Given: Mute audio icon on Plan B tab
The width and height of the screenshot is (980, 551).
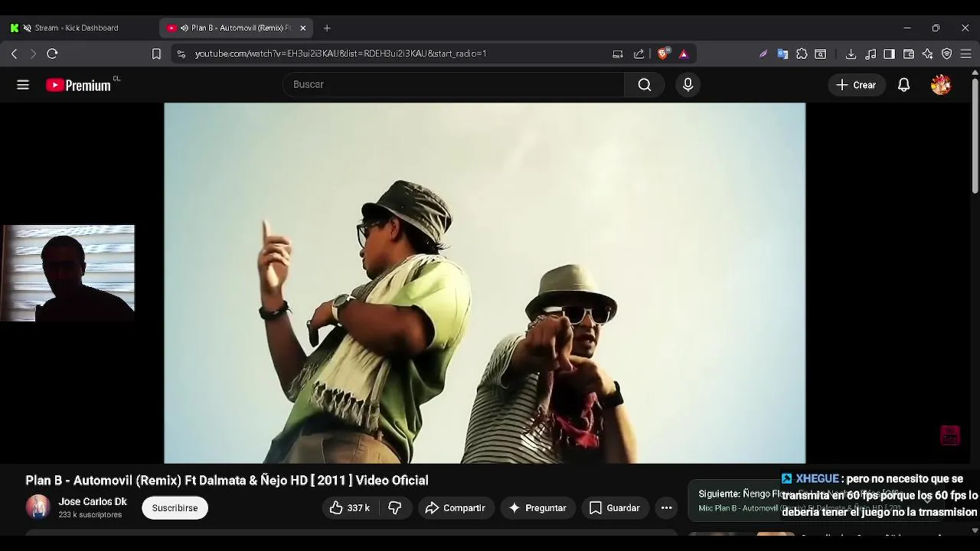Looking at the screenshot, I should (184, 28).
